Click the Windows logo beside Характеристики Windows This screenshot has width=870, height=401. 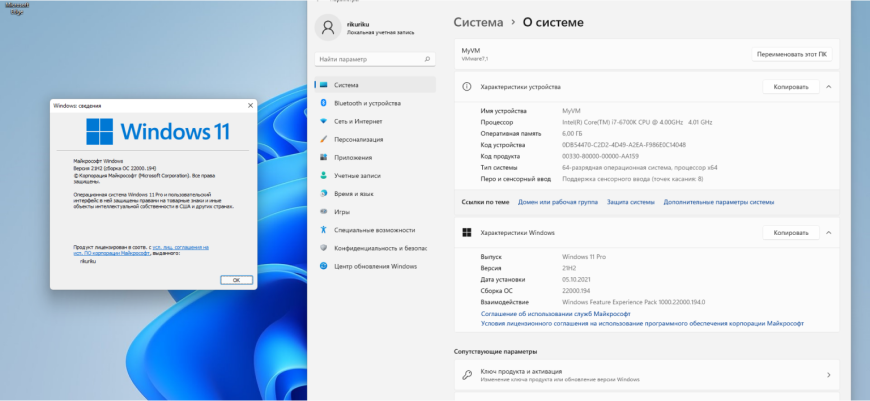(467, 233)
